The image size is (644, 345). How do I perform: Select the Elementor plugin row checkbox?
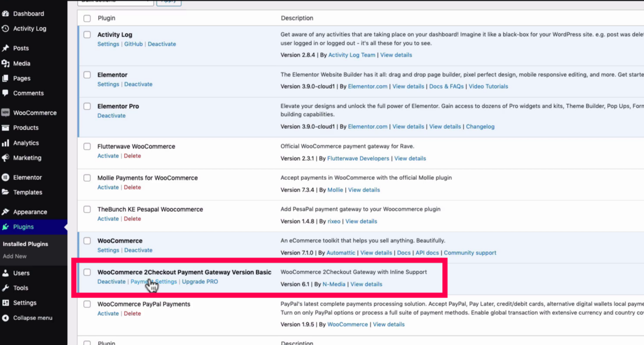[x=87, y=75]
